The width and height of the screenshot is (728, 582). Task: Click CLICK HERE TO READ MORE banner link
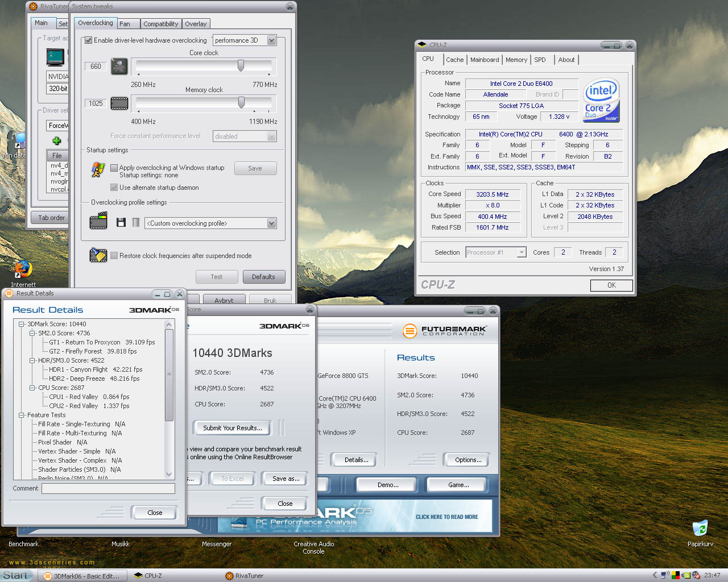click(446, 517)
